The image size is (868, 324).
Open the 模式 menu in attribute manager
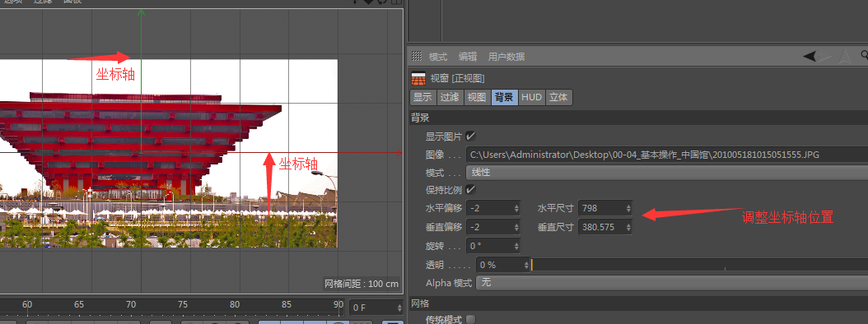pos(438,57)
